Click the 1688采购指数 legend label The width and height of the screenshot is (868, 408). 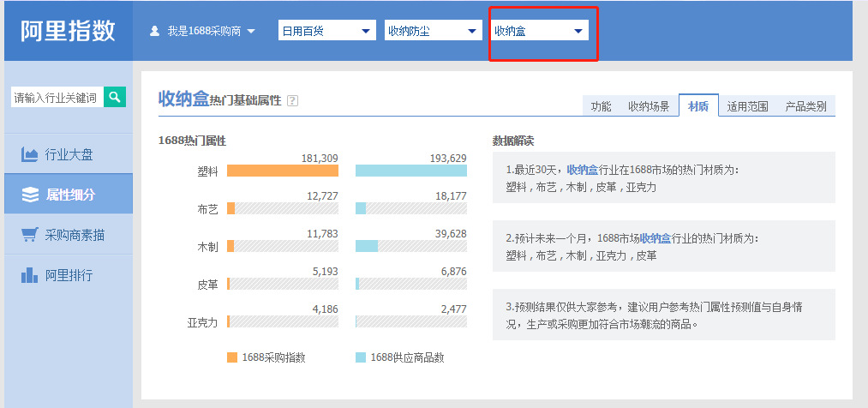point(273,357)
